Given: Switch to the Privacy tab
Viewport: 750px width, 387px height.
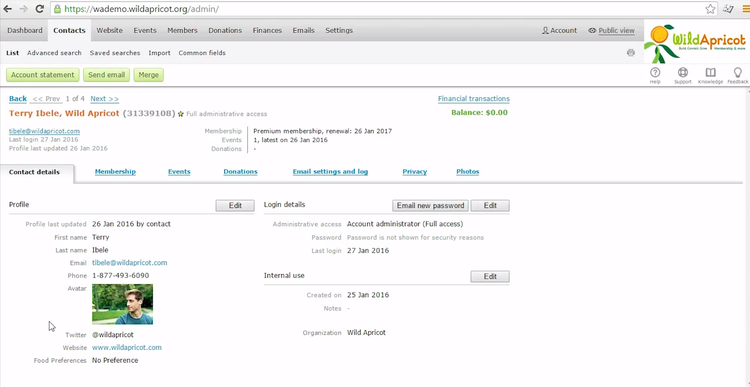Looking at the screenshot, I should 415,171.
